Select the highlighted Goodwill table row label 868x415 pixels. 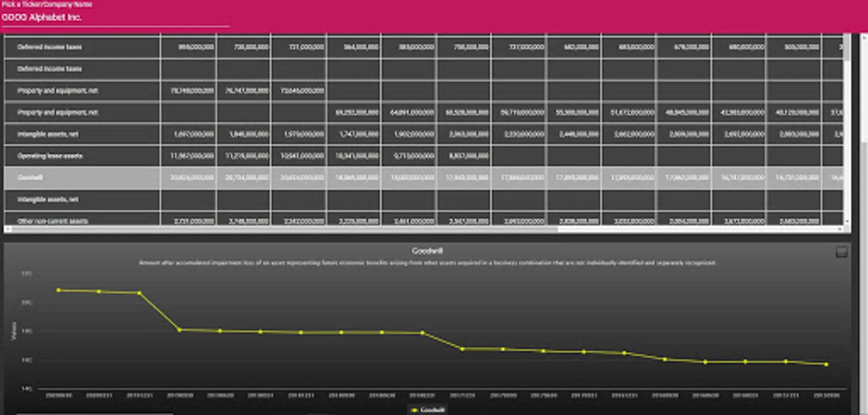30,178
